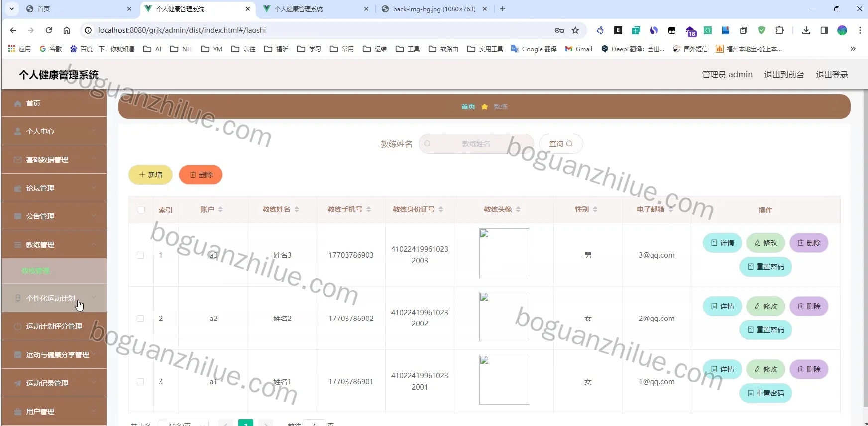Screen dimensions: 868x426
Task: Click the avatar thumbnail of 姓名2
Action: point(504,317)
